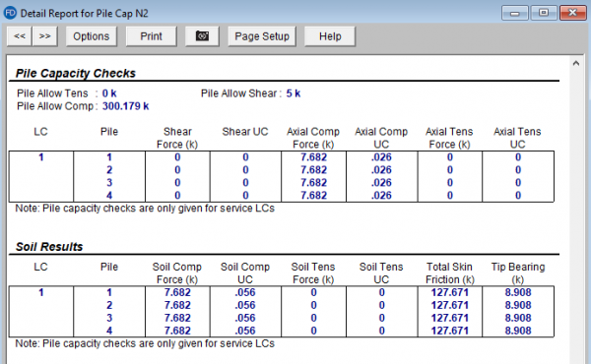Viewport: 591px width, 364px height.
Task: Click Axial Tens UC column header
Action: point(517,138)
